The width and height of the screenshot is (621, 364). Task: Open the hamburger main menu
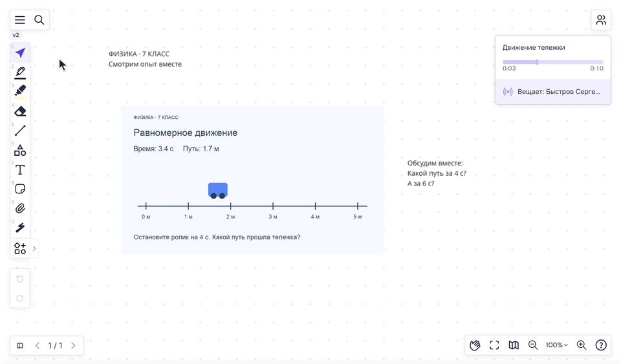[x=20, y=20]
